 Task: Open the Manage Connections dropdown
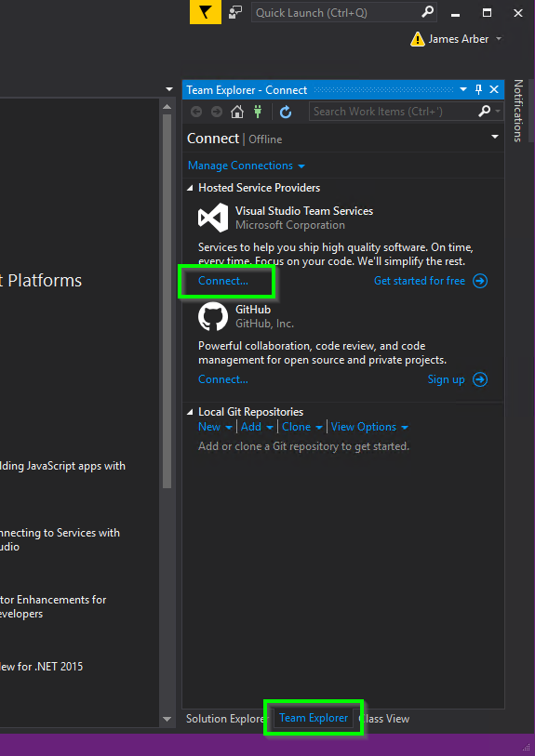click(x=246, y=166)
